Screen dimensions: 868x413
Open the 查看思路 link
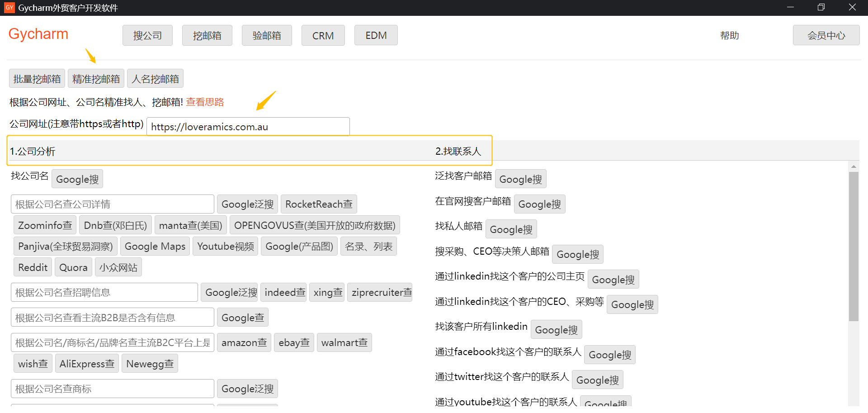point(205,102)
